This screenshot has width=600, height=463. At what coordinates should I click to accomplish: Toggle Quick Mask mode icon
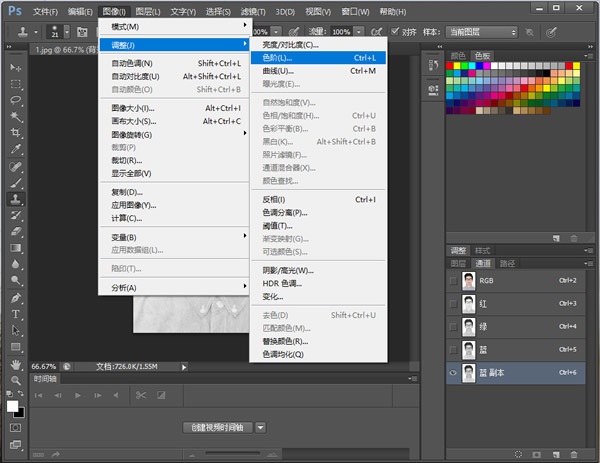[16, 428]
